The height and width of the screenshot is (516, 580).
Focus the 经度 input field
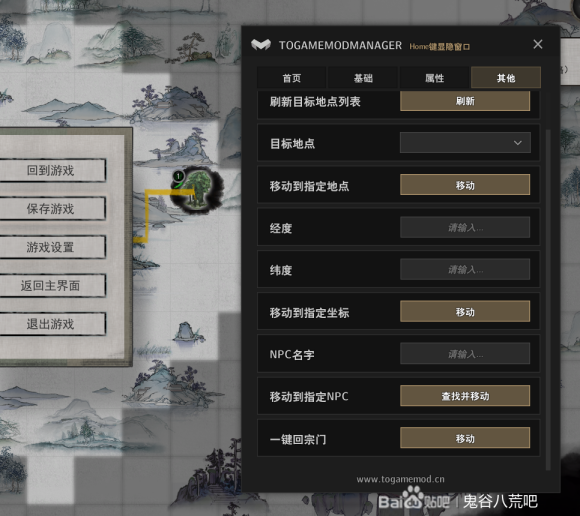coord(465,227)
